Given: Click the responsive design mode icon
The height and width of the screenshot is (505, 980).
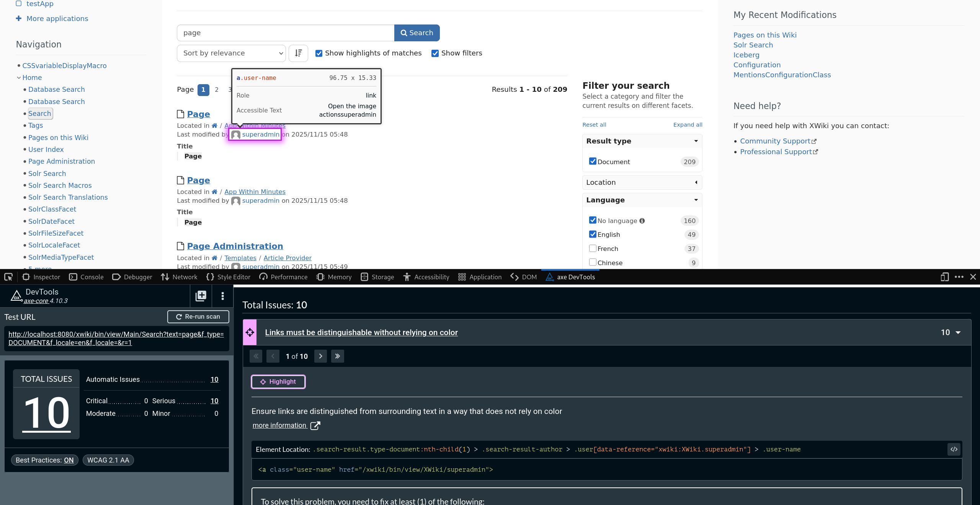Looking at the screenshot, I should 944,277.
